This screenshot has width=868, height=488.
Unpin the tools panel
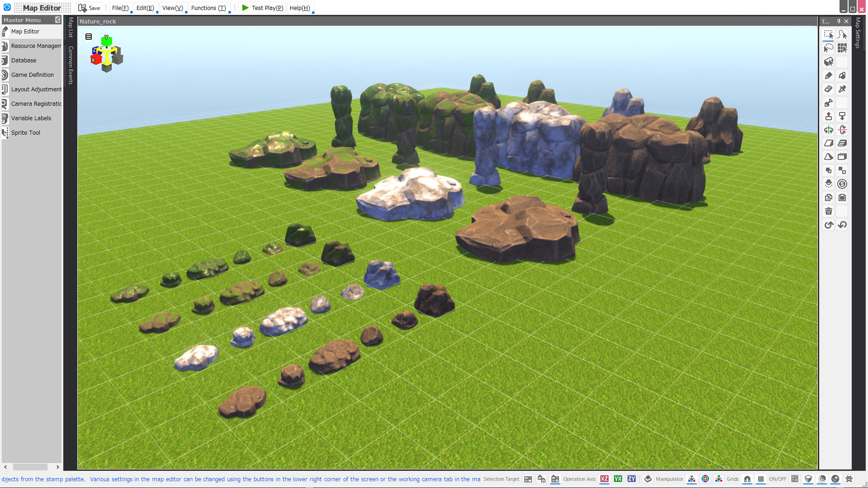tap(838, 21)
